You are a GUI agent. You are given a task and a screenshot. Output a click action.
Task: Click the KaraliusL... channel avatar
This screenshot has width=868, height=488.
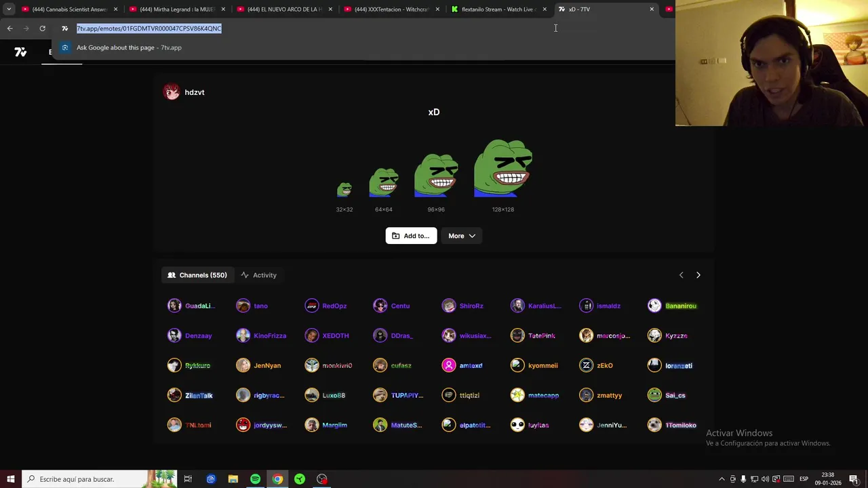pos(517,306)
